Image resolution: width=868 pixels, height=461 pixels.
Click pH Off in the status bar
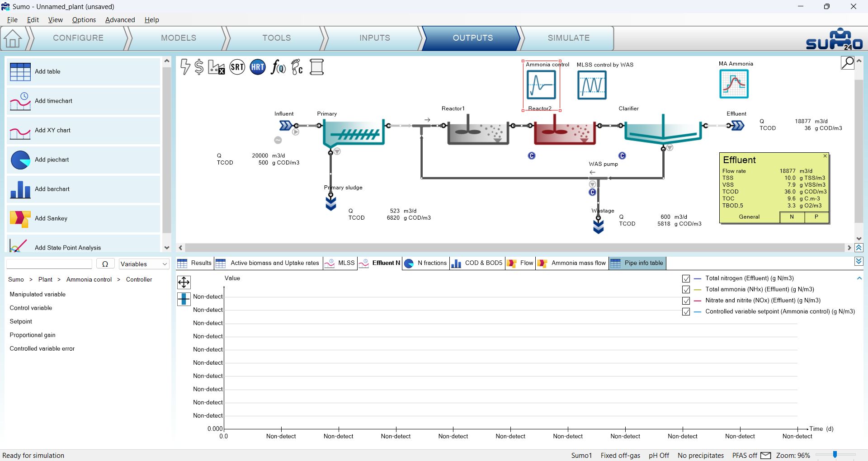point(659,455)
